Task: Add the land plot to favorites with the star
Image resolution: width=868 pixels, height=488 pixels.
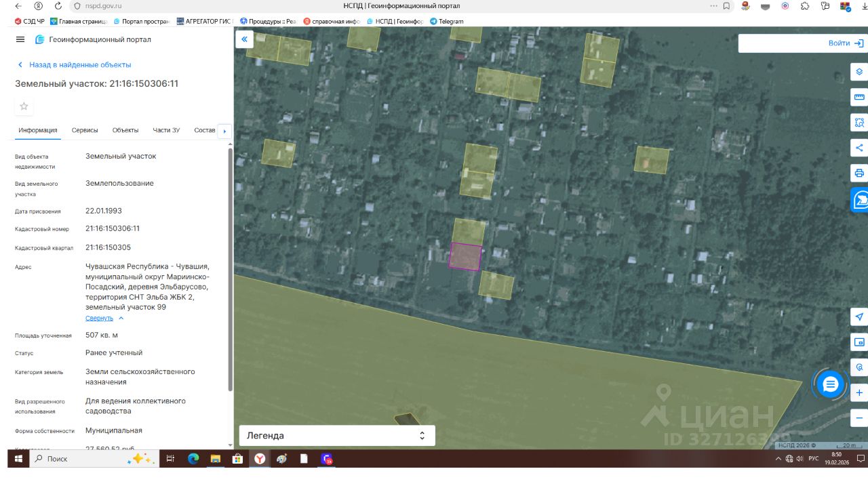Action: [x=24, y=106]
